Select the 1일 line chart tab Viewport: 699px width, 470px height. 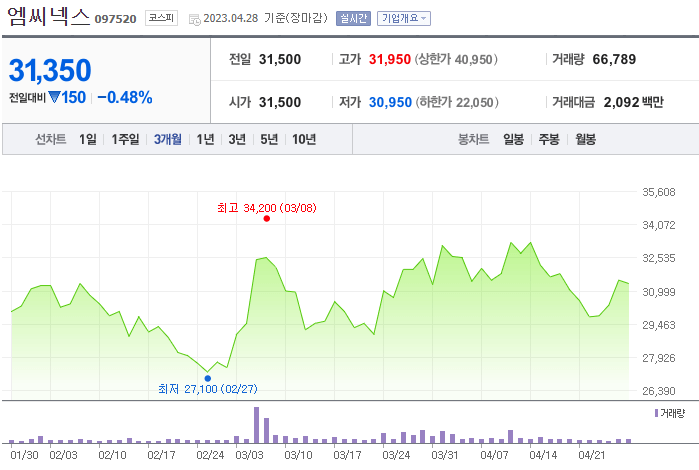pyautogui.click(x=88, y=139)
